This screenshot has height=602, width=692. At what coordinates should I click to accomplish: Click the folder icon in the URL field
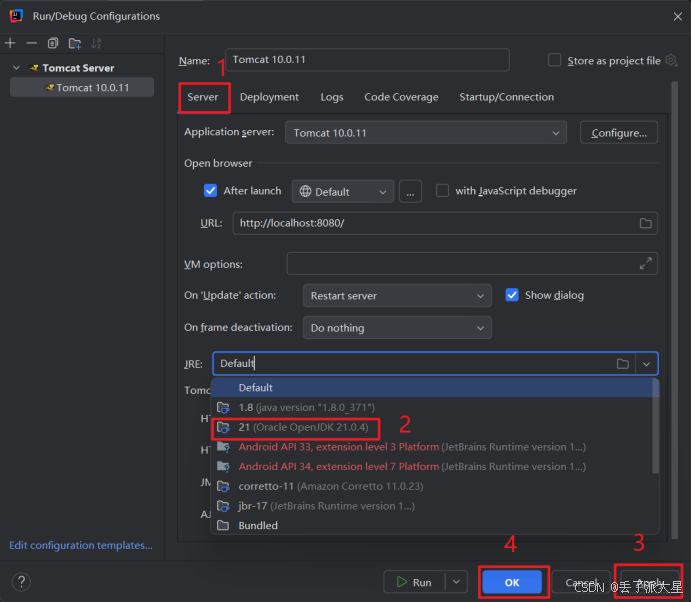click(646, 223)
